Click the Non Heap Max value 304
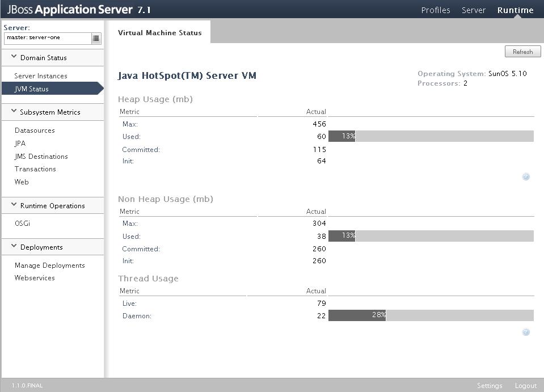The image size is (544, 392). coord(319,224)
